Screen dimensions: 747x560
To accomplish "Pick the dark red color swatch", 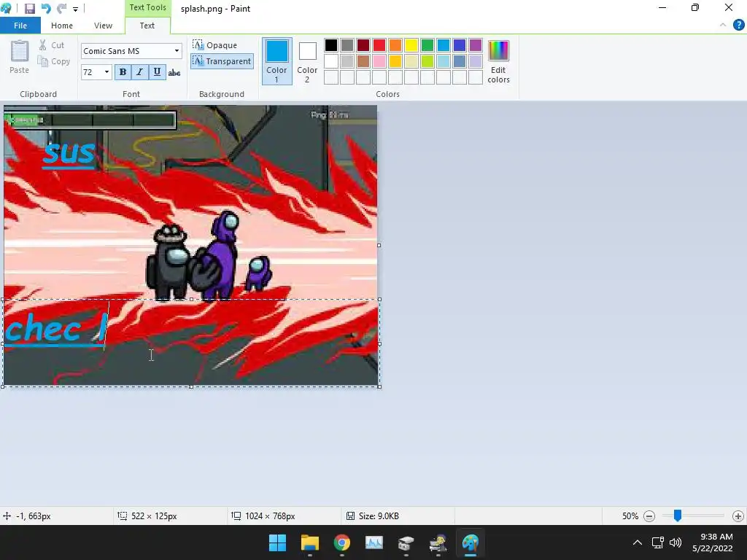I will (x=363, y=45).
